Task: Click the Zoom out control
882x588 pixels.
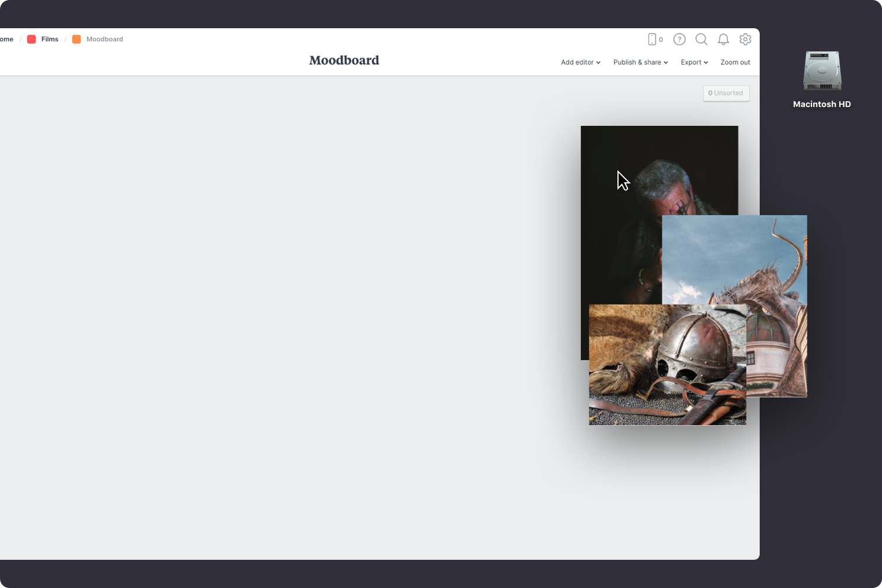Action: 735,62
